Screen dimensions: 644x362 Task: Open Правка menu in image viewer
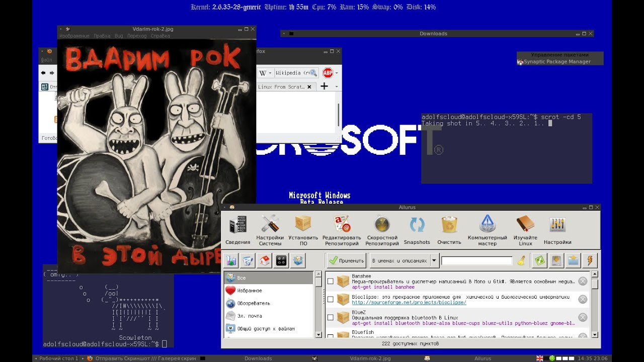click(x=102, y=36)
